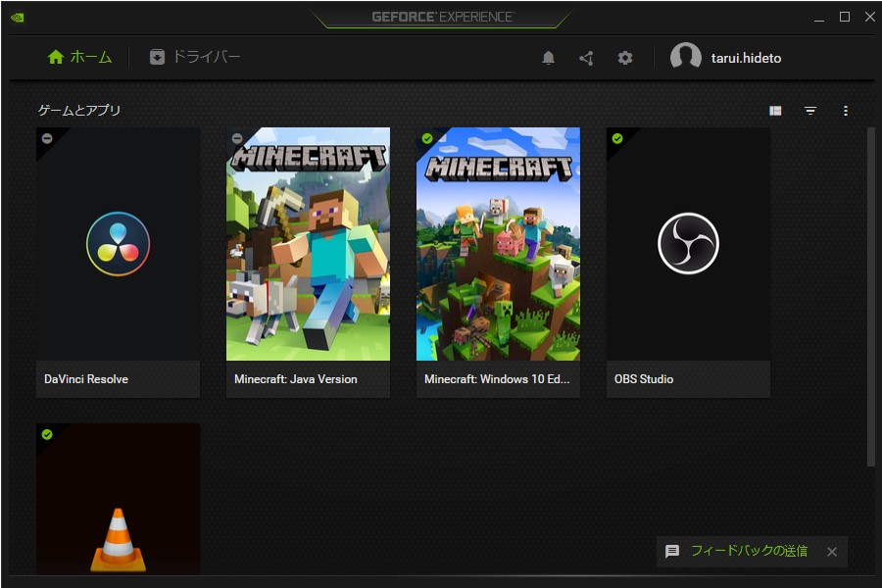Select the ホーム tab
The height and width of the screenshot is (588, 882).
click(83, 56)
